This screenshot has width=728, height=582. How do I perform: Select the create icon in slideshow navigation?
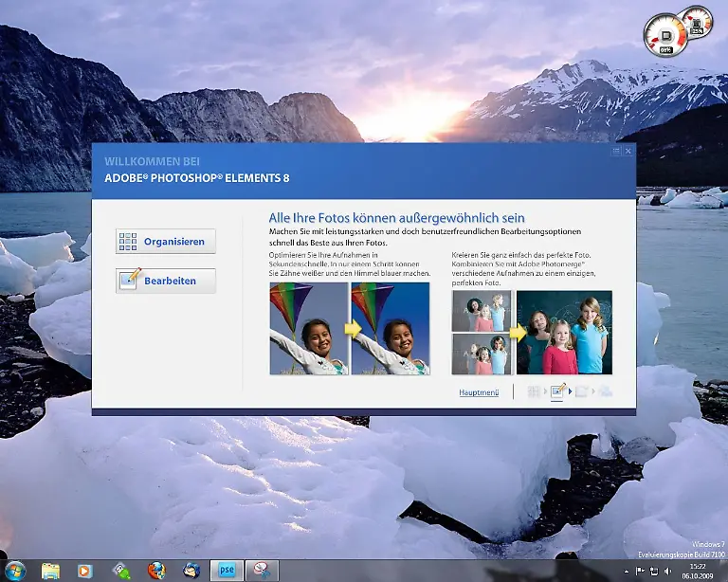pos(581,391)
